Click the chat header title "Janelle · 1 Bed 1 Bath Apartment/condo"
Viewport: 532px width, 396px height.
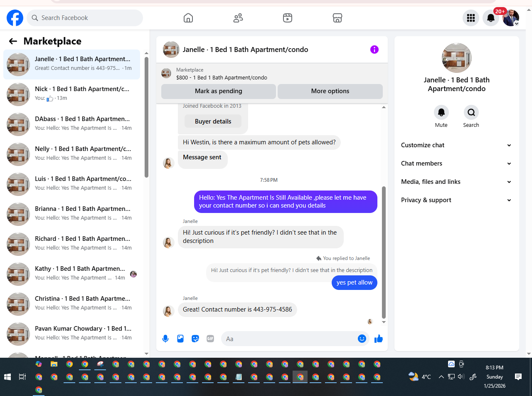pos(245,49)
